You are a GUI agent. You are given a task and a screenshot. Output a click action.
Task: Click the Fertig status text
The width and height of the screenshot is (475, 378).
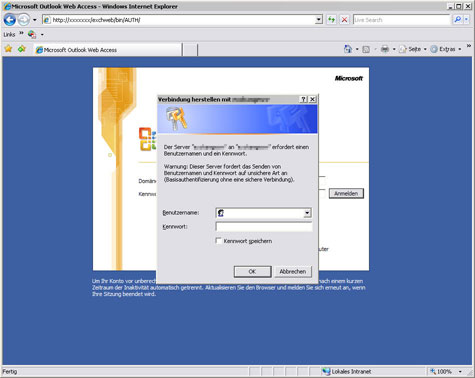(10, 371)
